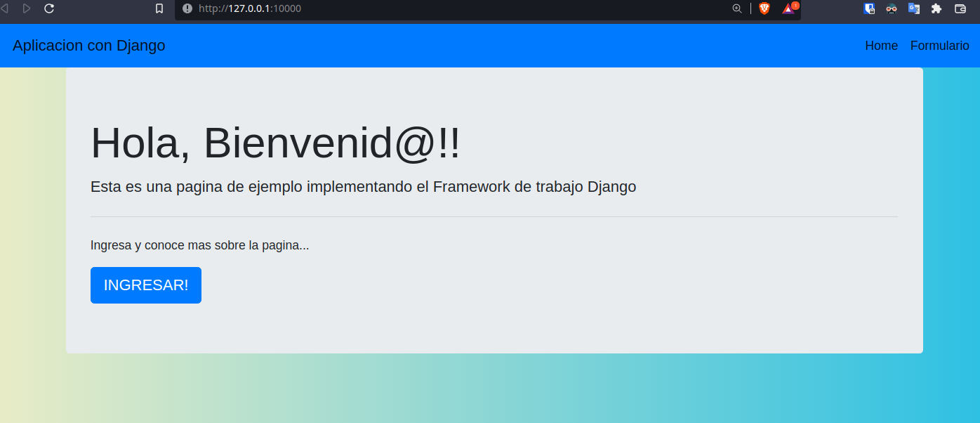Click the glasses extension icon
Image resolution: width=980 pixels, height=423 pixels.
click(892, 8)
